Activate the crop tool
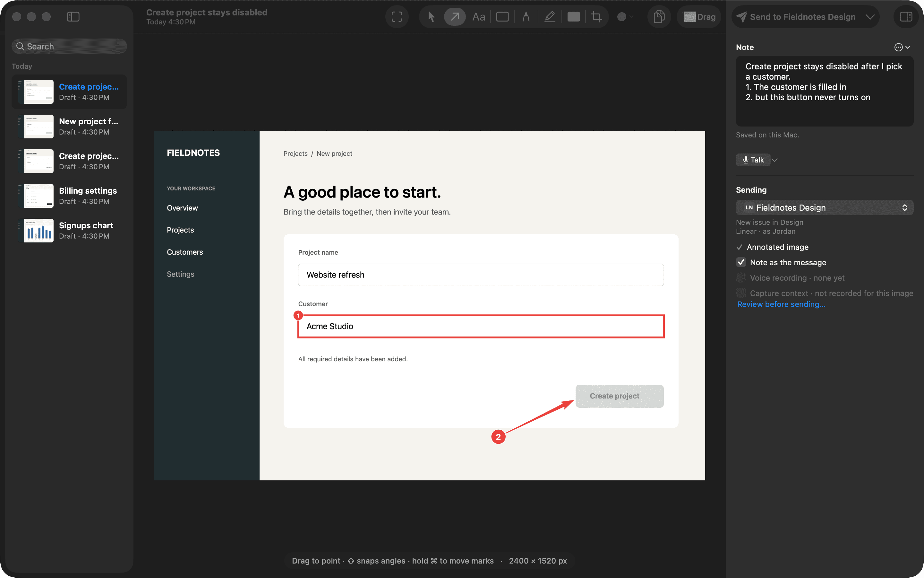 pyautogui.click(x=596, y=17)
